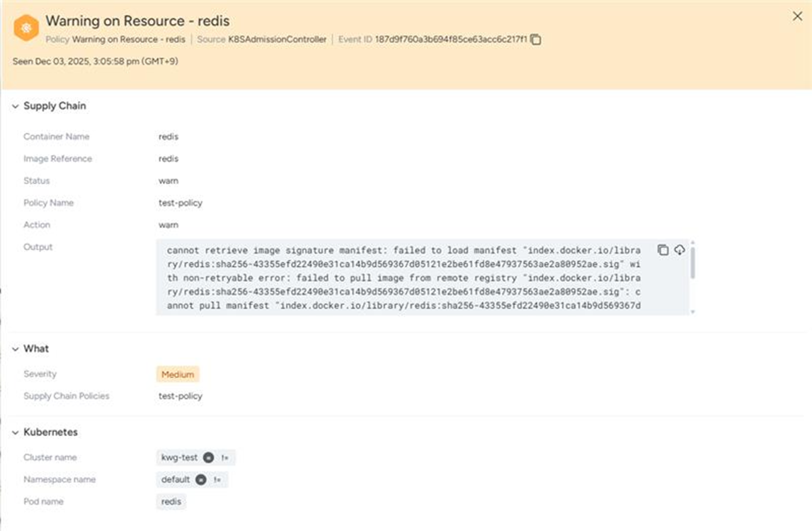Click test-policy under Supply Chain Policies
This screenshot has height=531, width=812.
click(181, 396)
